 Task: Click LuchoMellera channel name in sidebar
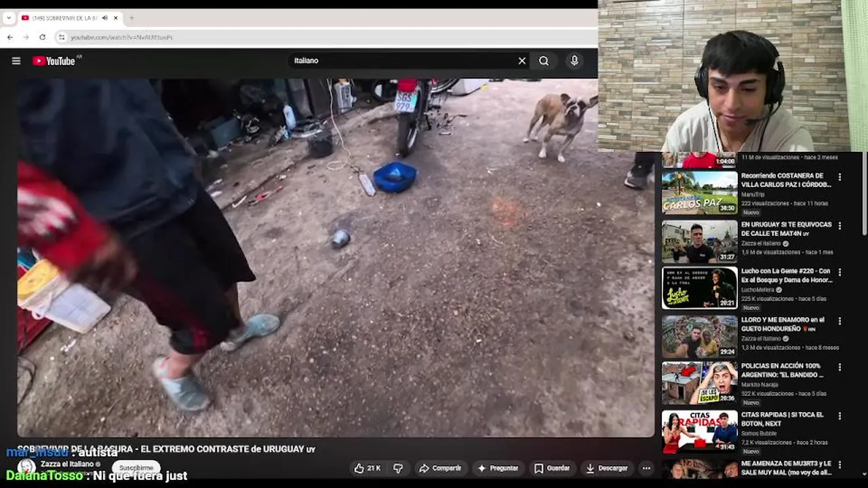[x=759, y=289]
